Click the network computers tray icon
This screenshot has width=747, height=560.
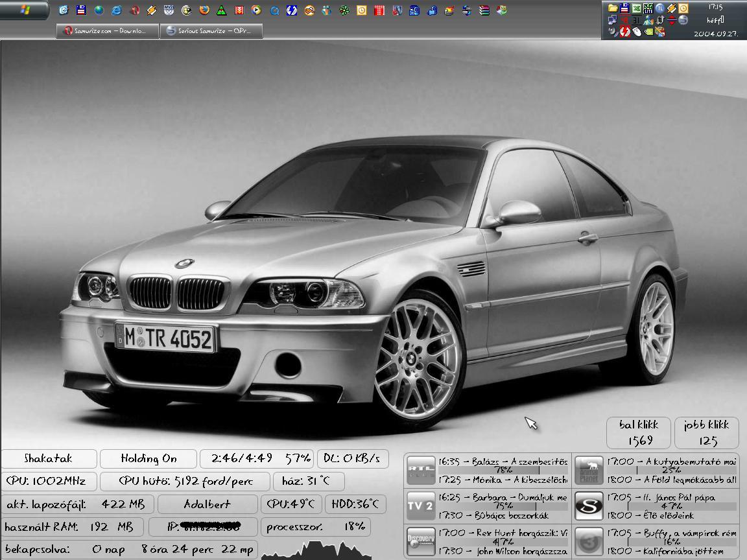(x=612, y=20)
